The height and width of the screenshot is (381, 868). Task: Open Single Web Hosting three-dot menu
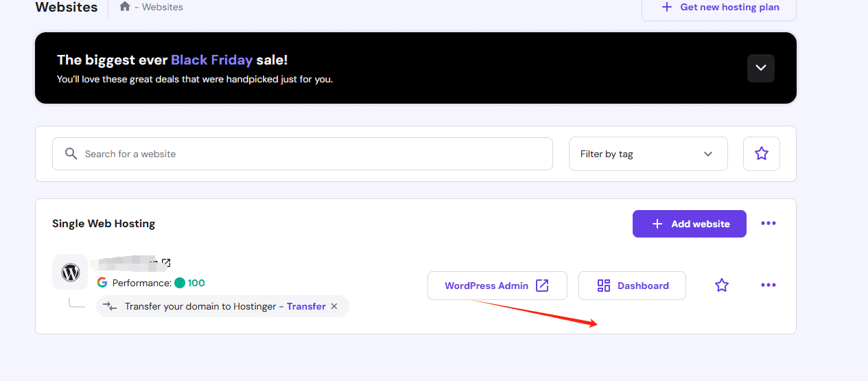[769, 224]
